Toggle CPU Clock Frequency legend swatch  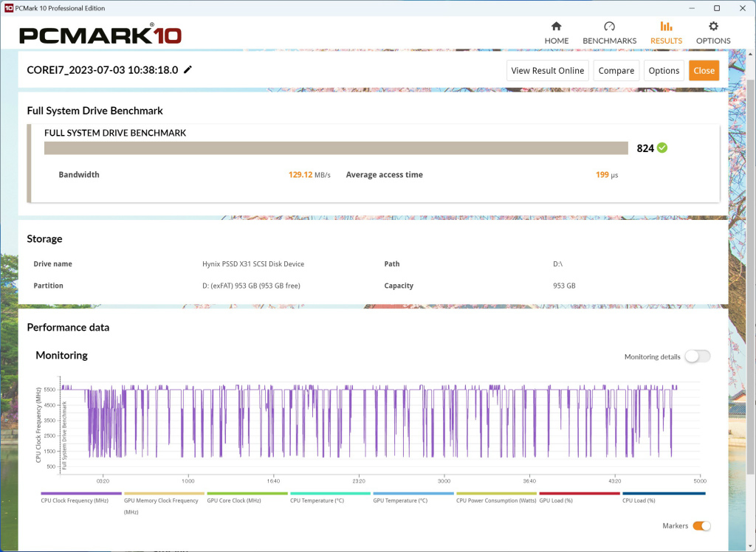[x=81, y=493]
